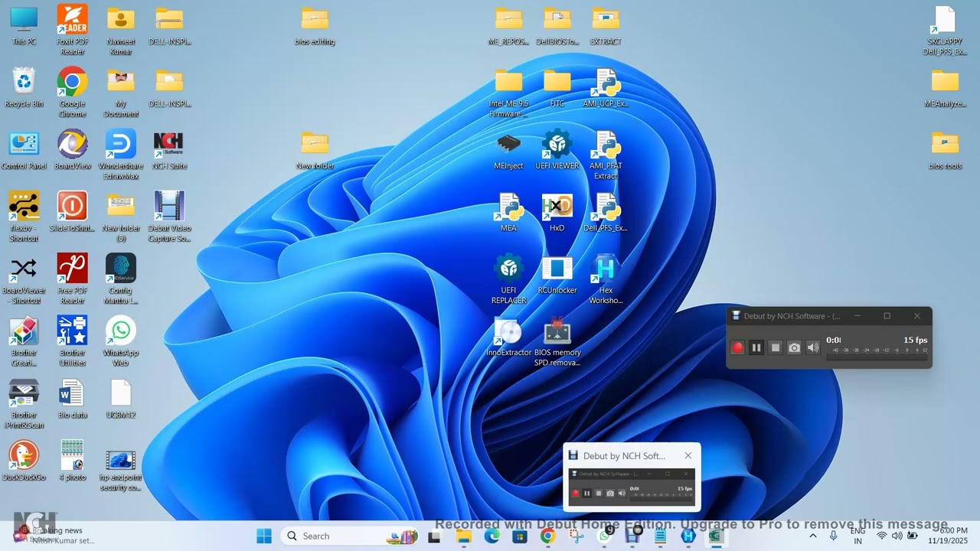Select the SlideToShut shortcut

[x=72, y=211]
